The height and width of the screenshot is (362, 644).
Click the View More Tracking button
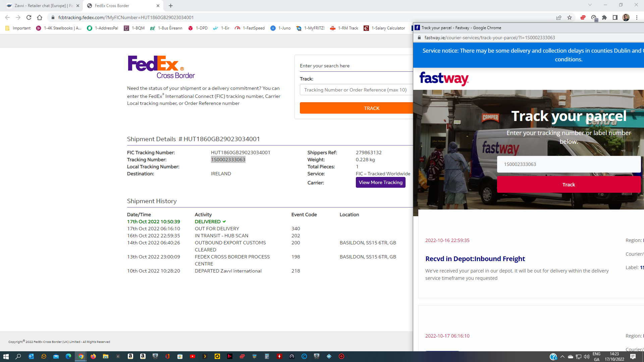pyautogui.click(x=380, y=182)
